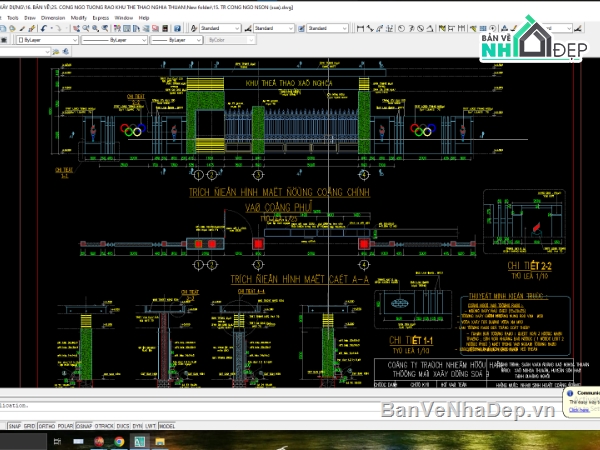Toggle LWT lineweight display
600x450 pixels.
click(150, 426)
